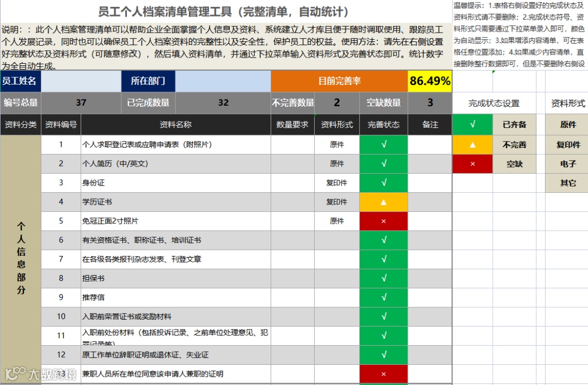
Task: Click 原件 form cell for 免冠正面2寸照片 row
Action: coord(337,222)
